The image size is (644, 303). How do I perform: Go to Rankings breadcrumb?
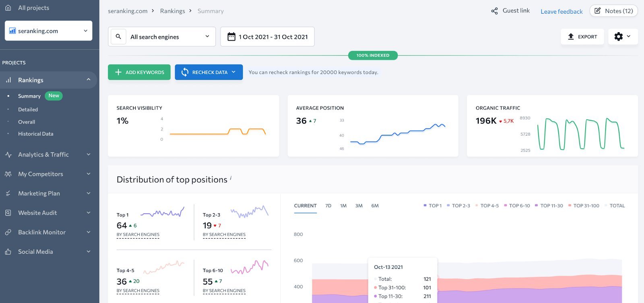(173, 11)
